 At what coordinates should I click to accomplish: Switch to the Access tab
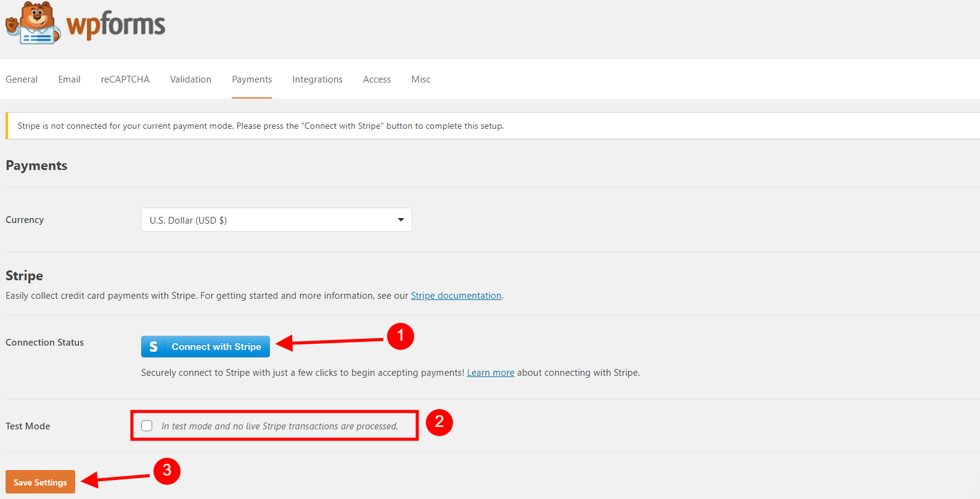click(x=377, y=79)
